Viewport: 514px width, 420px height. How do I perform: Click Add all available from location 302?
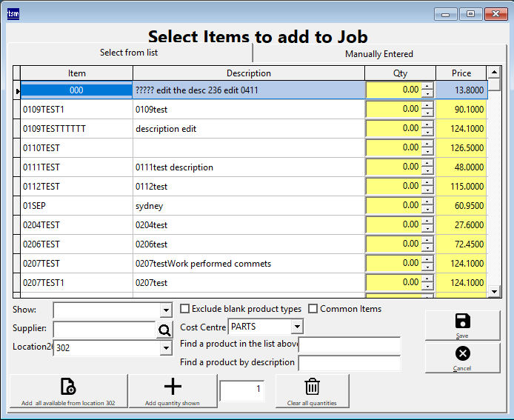pos(67,390)
